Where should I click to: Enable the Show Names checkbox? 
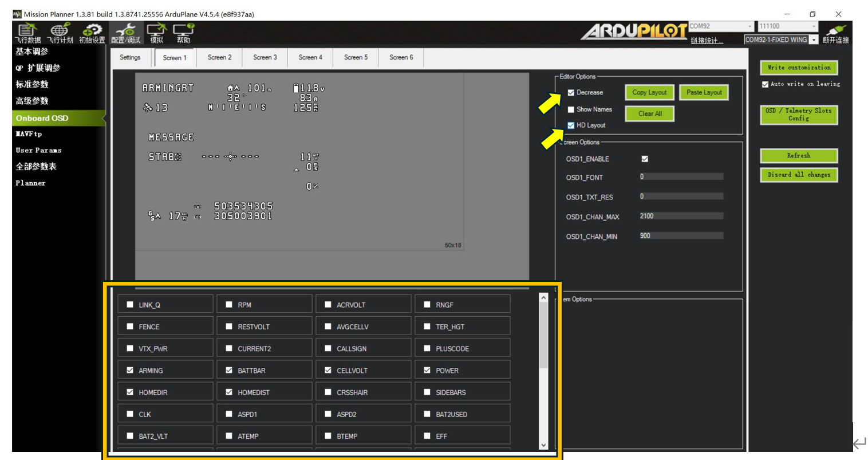571,109
